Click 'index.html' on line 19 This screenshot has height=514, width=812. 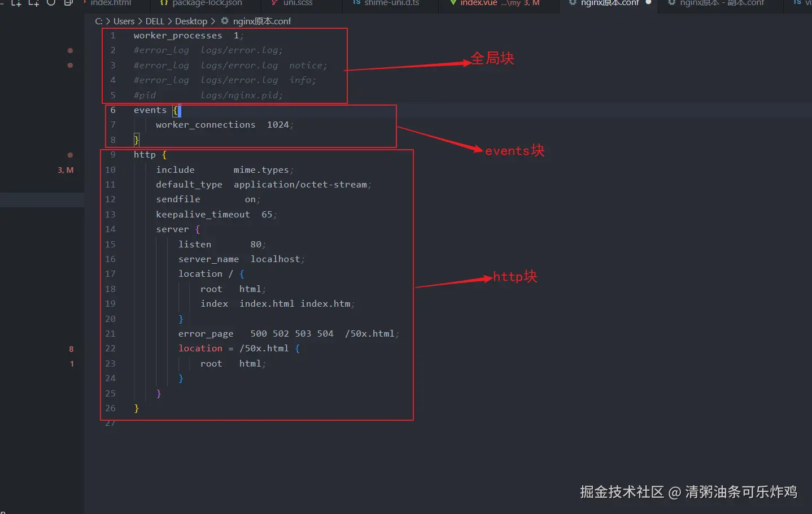pos(267,304)
